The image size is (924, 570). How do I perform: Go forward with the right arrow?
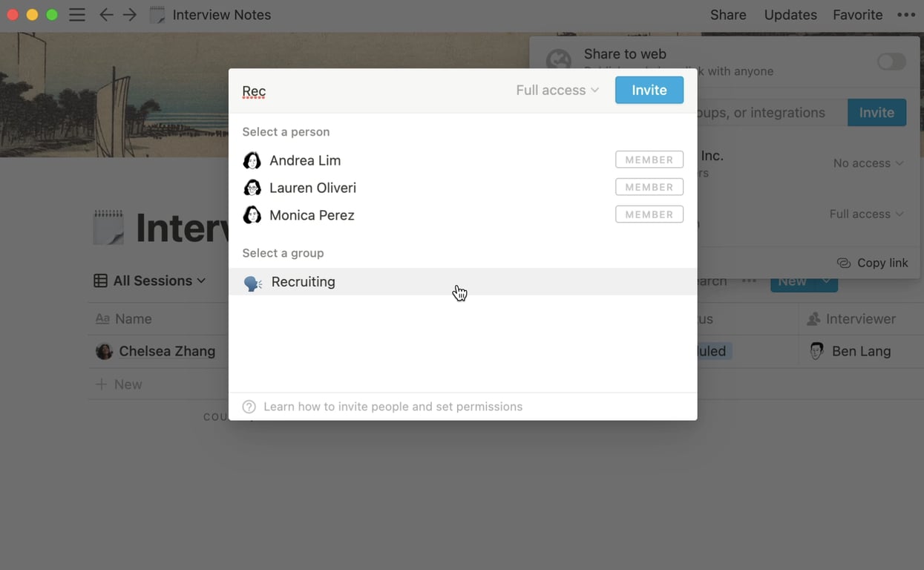click(x=130, y=15)
